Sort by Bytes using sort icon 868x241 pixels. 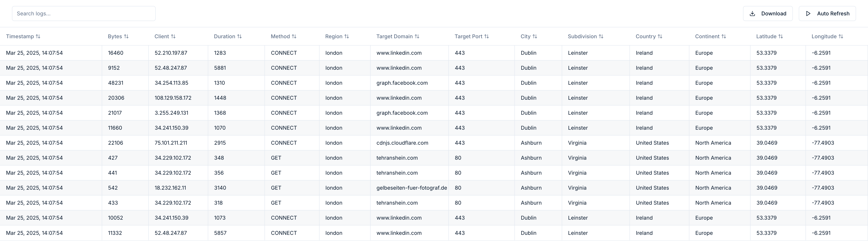coord(126,37)
